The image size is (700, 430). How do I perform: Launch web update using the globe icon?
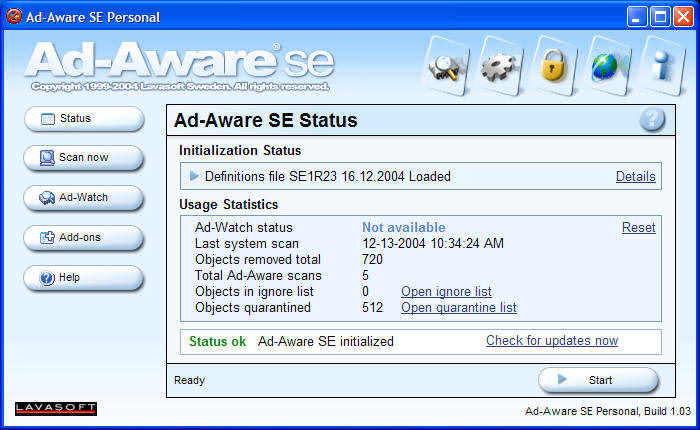coord(606,67)
